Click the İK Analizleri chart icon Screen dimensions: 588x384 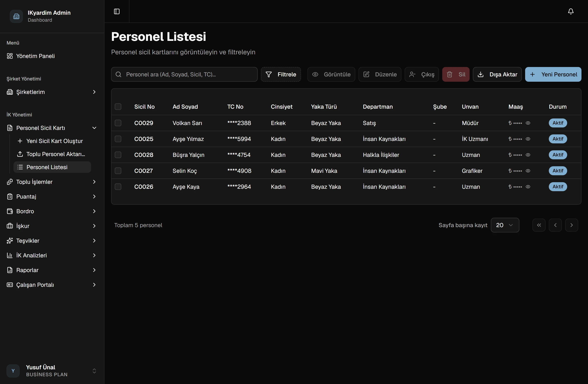click(x=10, y=256)
